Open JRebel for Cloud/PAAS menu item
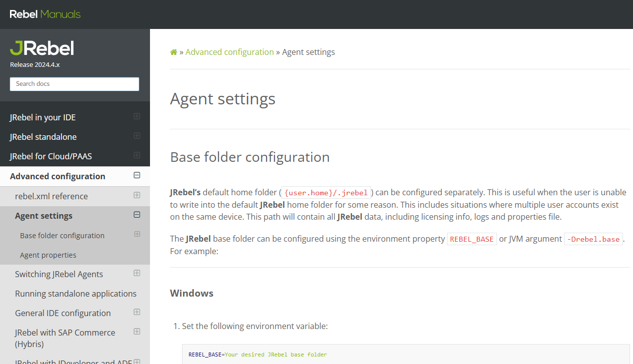 point(51,156)
